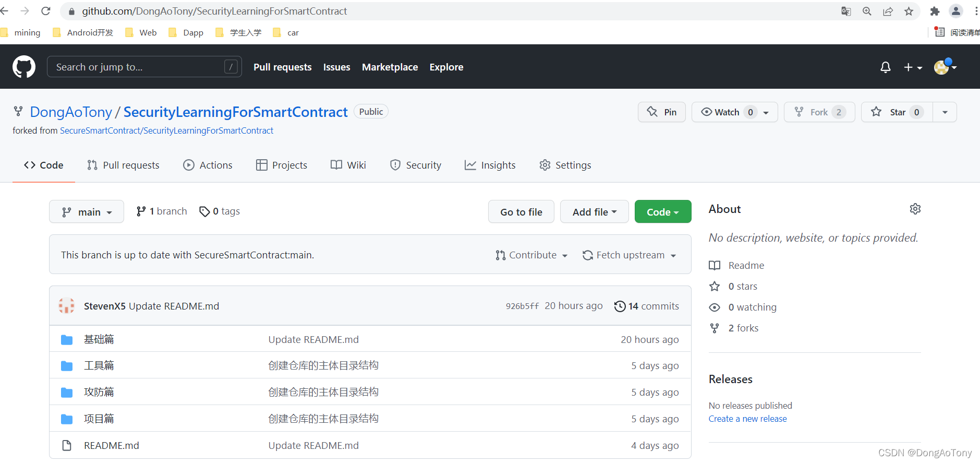This screenshot has width=980, height=463.
Task: Click the README.md file icon
Action: tap(67, 445)
